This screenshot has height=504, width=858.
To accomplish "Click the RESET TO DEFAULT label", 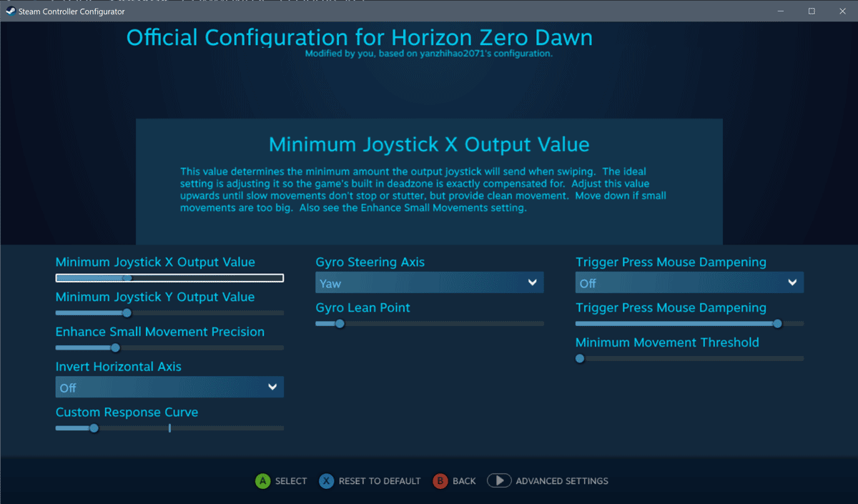I will 380,481.
